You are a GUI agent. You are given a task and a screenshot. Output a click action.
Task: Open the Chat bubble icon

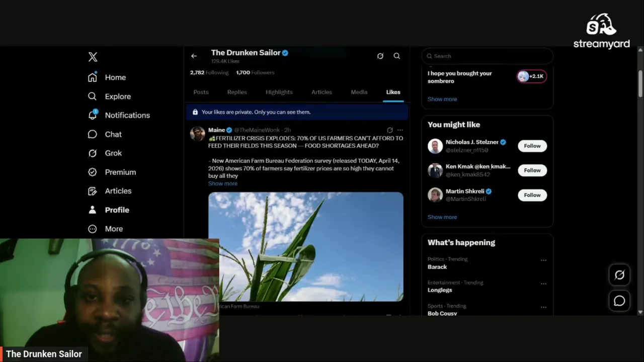coord(92,134)
